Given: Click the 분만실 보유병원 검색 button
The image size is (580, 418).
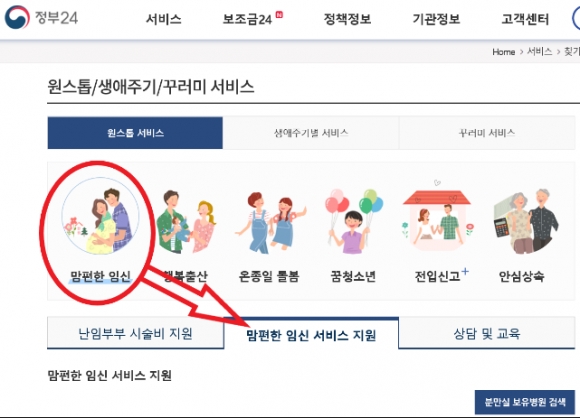Looking at the screenshot, I should coord(525,402).
